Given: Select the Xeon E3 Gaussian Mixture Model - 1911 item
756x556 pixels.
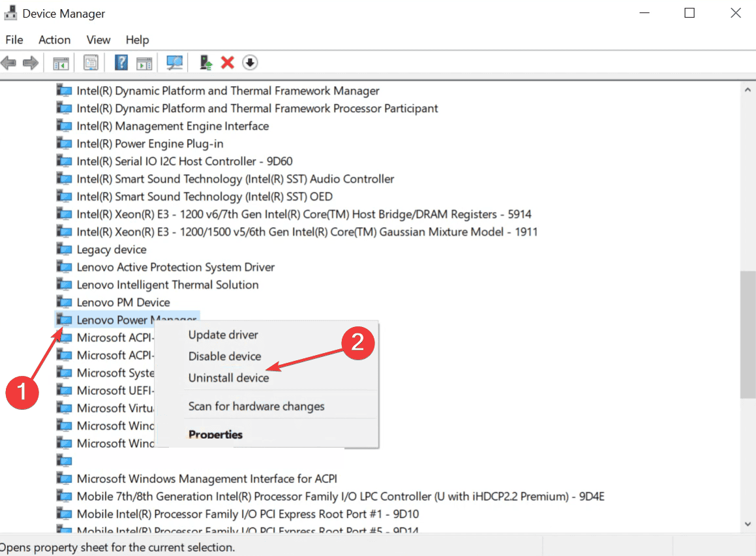Looking at the screenshot, I should click(307, 232).
